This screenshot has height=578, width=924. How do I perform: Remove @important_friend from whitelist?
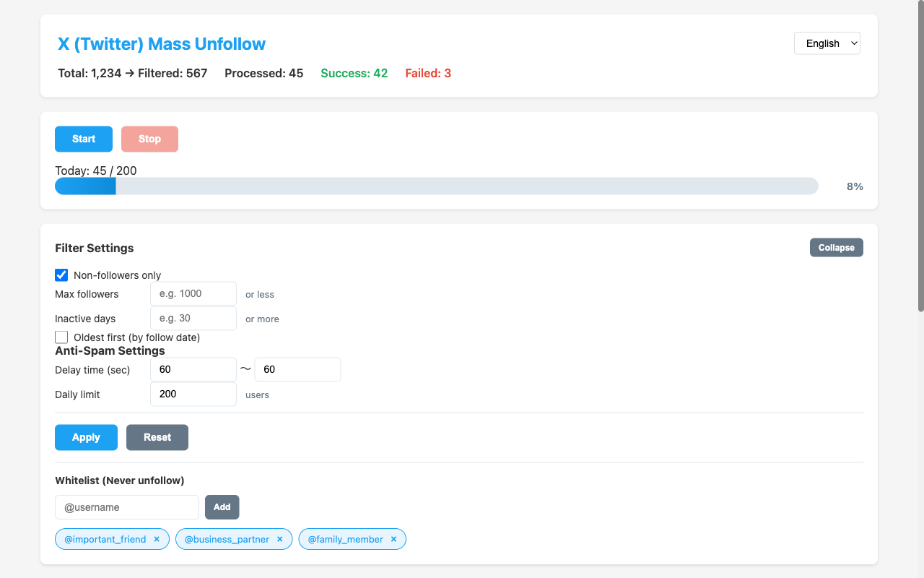[157, 539]
